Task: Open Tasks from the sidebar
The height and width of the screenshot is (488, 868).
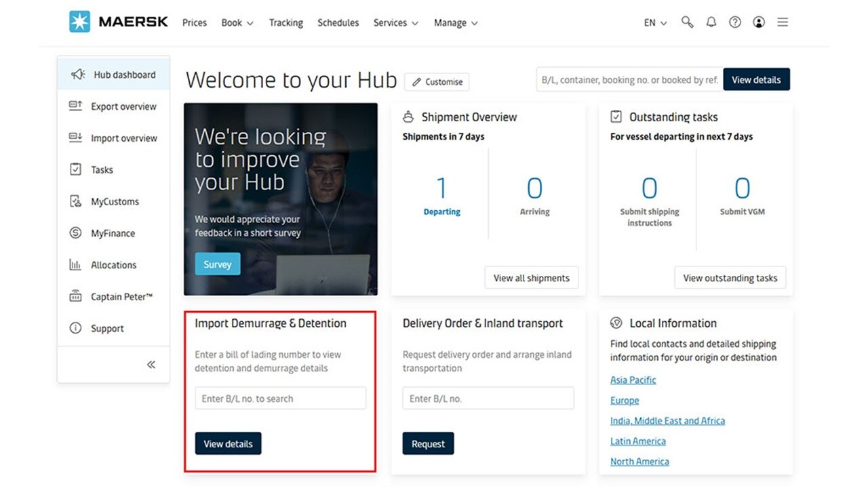Action: point(77,169)
